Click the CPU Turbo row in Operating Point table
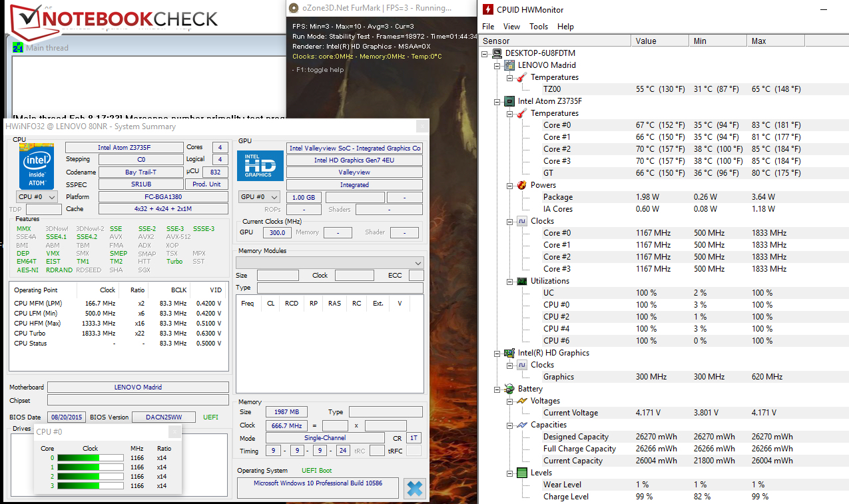The height and width of the screenshot is (504, 849). coord(119,334)
